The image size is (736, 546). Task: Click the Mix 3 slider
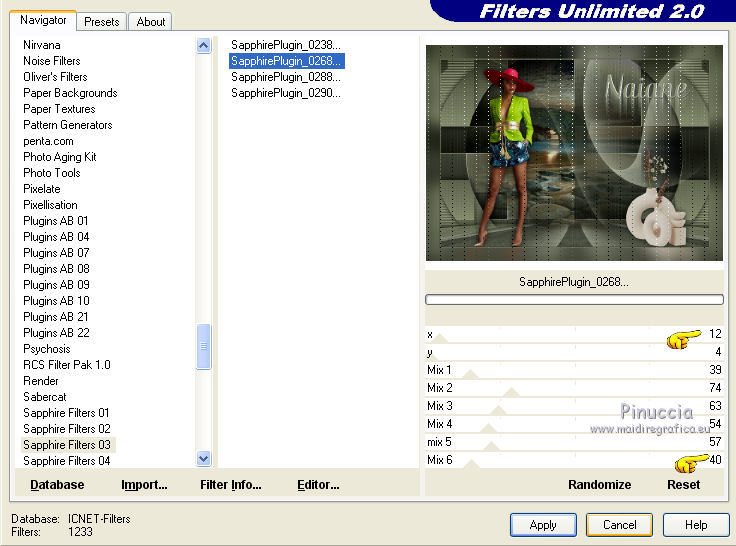pyautogui.click(x=574, y=406)
